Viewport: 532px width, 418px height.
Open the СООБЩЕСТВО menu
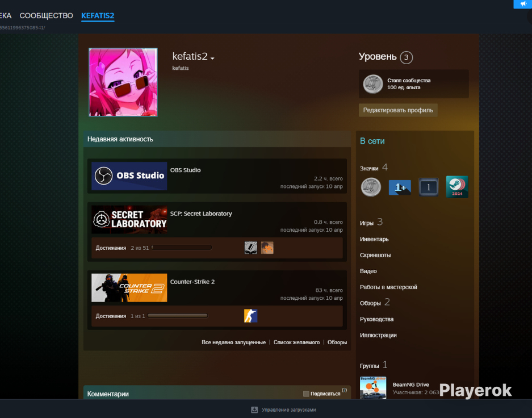[x=46, y=15]
